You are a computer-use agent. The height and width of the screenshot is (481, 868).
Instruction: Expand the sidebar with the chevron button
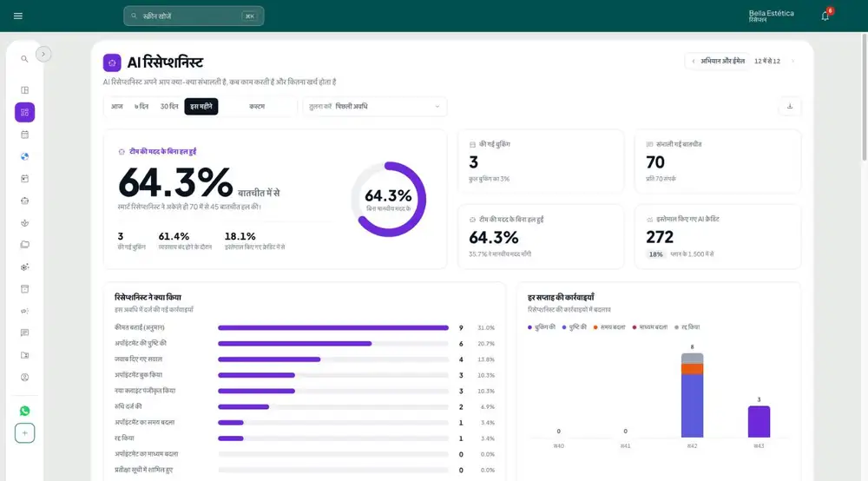[x=43, y=54]
